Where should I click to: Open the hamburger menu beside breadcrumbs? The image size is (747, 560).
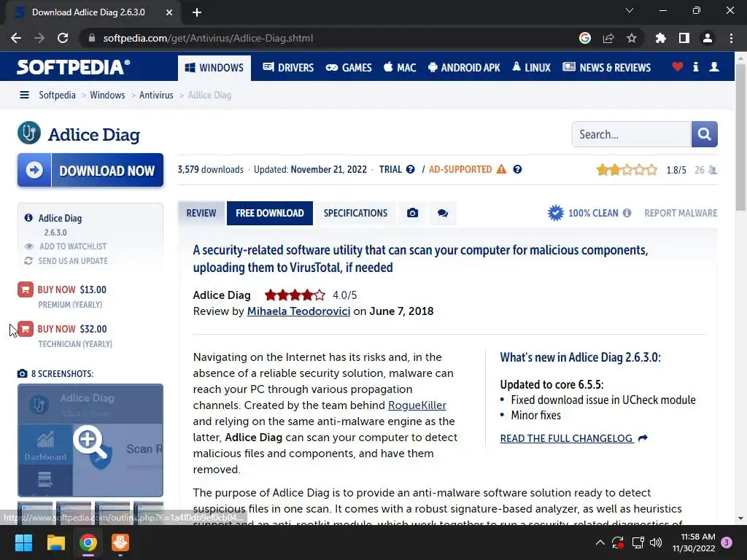point(24,95)
